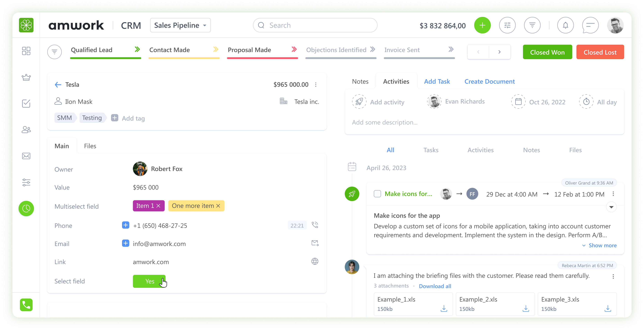Screen dimensions: 644x330
Task: Switch to the Notes tab at top
Action: pyautogui.click(x=360, y=82)
